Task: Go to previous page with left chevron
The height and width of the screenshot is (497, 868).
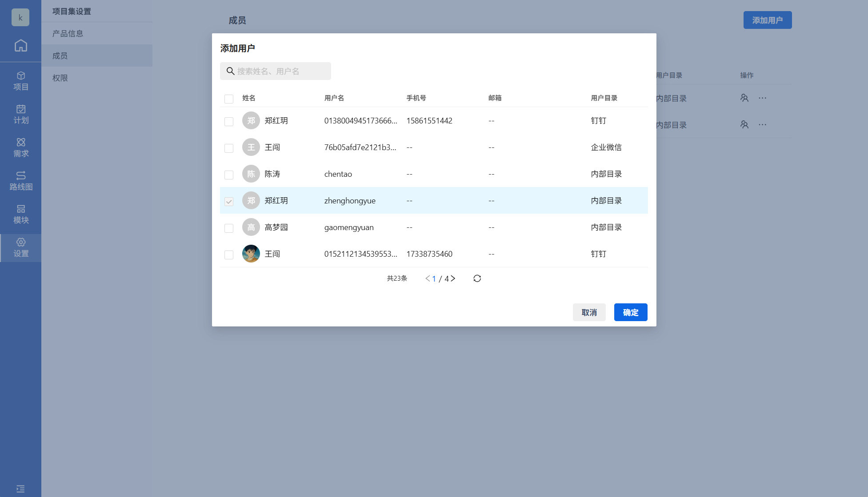Action: (x=427, y=278)
